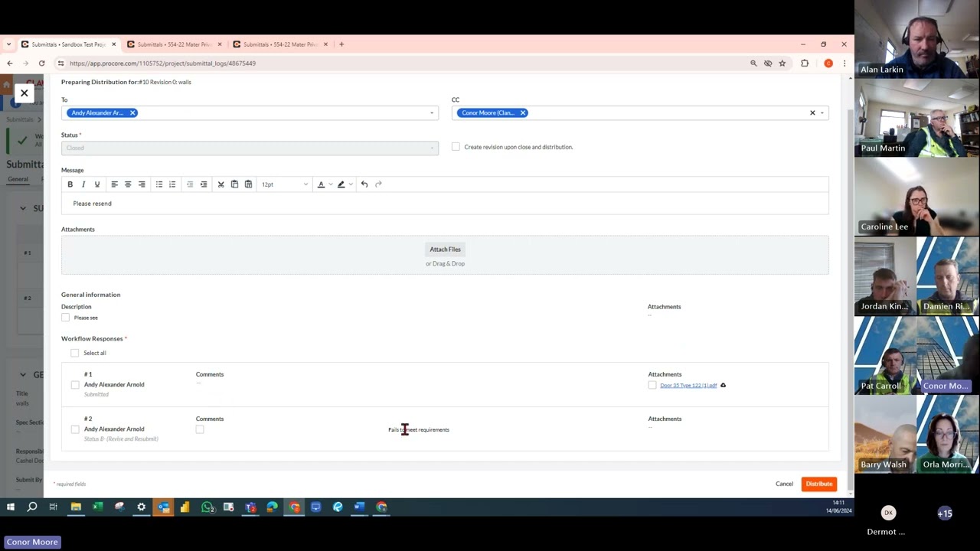Redo edit in message editor
This screenshot has height=551, width=980.
pos(378,184)
